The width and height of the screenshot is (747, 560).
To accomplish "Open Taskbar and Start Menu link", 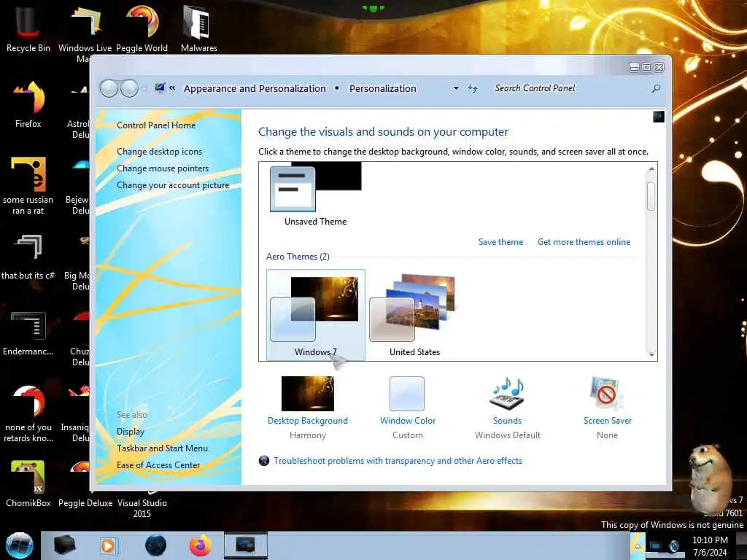I will [x=163, y=448].
